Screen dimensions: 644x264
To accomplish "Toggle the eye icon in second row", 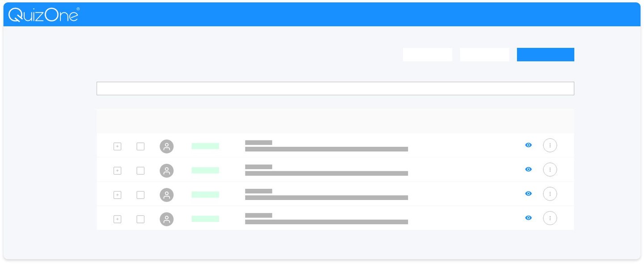I will [529, 169].
